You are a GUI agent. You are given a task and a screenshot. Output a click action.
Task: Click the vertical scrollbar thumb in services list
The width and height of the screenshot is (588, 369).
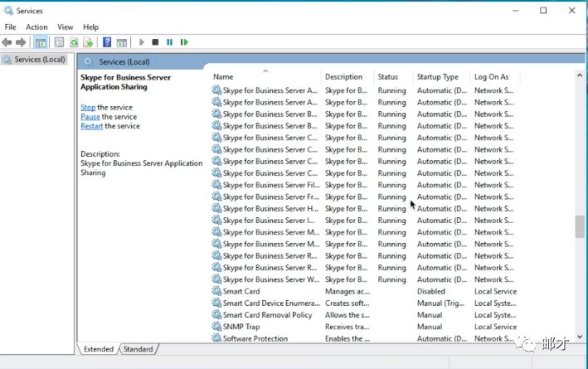coord(579,226)
